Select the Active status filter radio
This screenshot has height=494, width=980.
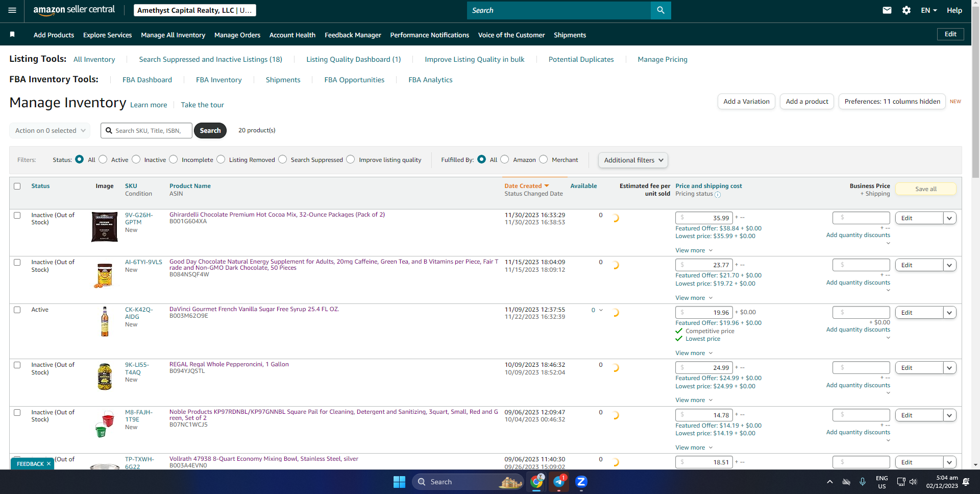[x=103, y=159]
